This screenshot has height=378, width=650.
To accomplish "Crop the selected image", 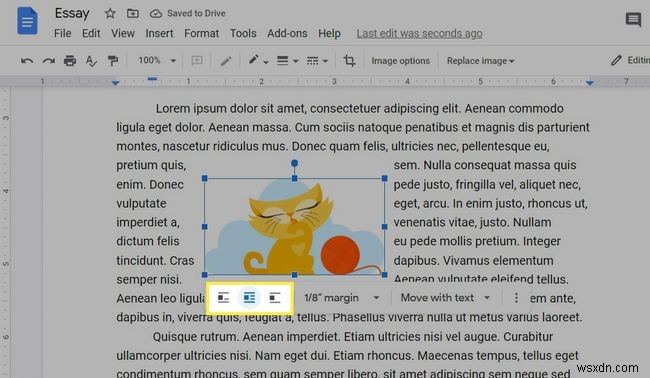I will coord(349,61).
